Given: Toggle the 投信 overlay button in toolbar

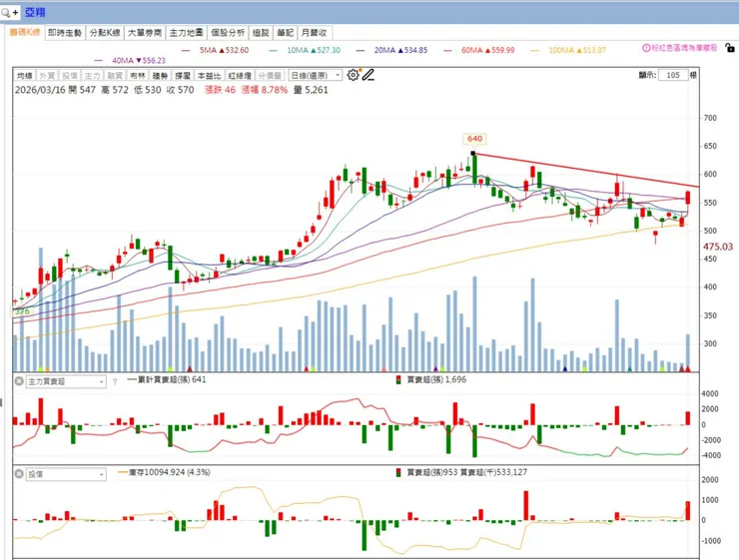Looking at the screenshot, I should tap(70, 75).
